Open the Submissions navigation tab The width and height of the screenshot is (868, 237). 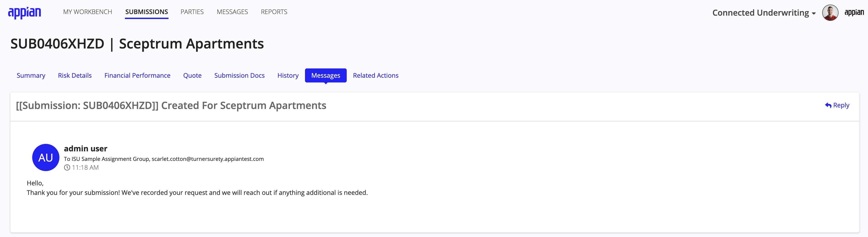pyautogui.click(x=146, y=12)
